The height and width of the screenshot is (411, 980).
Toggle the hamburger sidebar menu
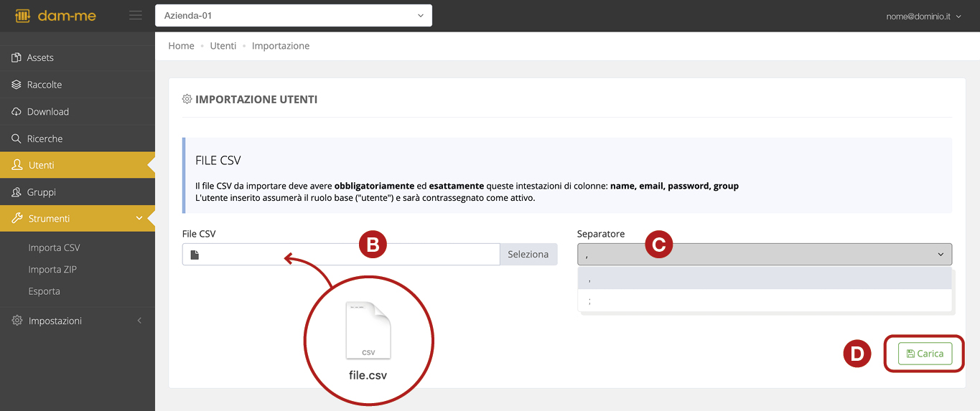coord(135,15)
